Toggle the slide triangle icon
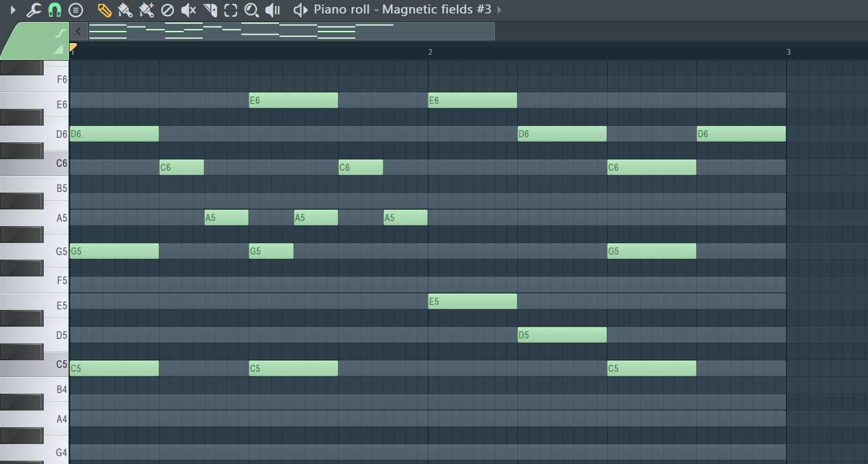 pos(59,49)
